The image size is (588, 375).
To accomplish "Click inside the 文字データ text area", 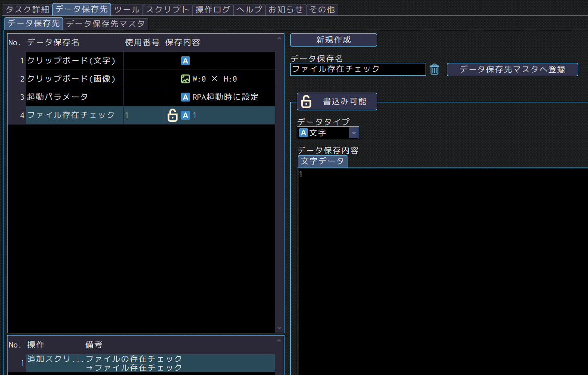I will click(442, 266).
